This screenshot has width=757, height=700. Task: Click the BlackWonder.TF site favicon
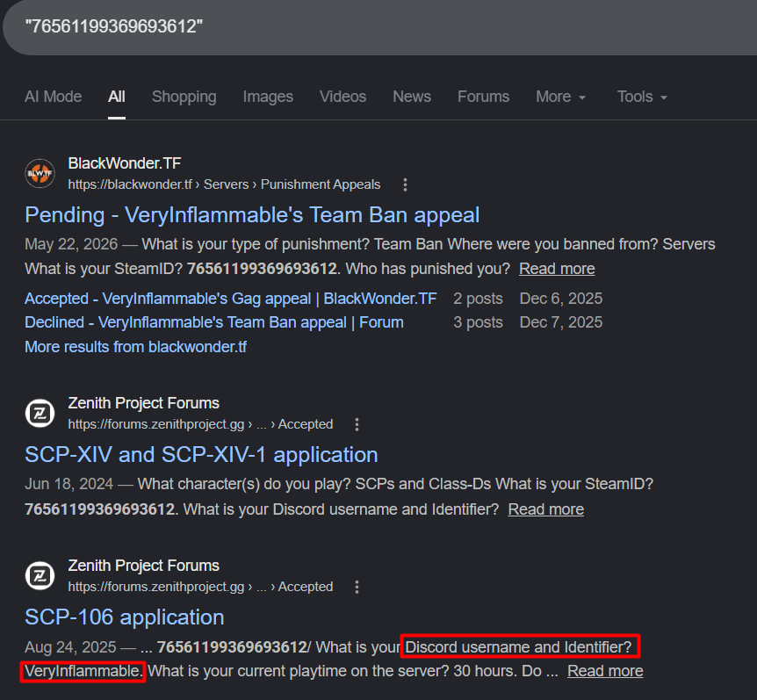point(40,173)
